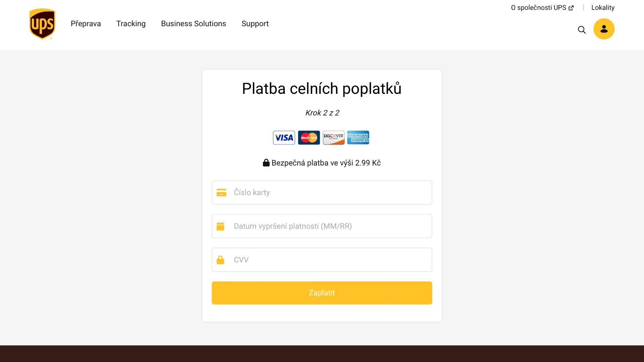Open the Tracking menu
The height and width of the screenshot is (362, 644).
pos(131,24)
